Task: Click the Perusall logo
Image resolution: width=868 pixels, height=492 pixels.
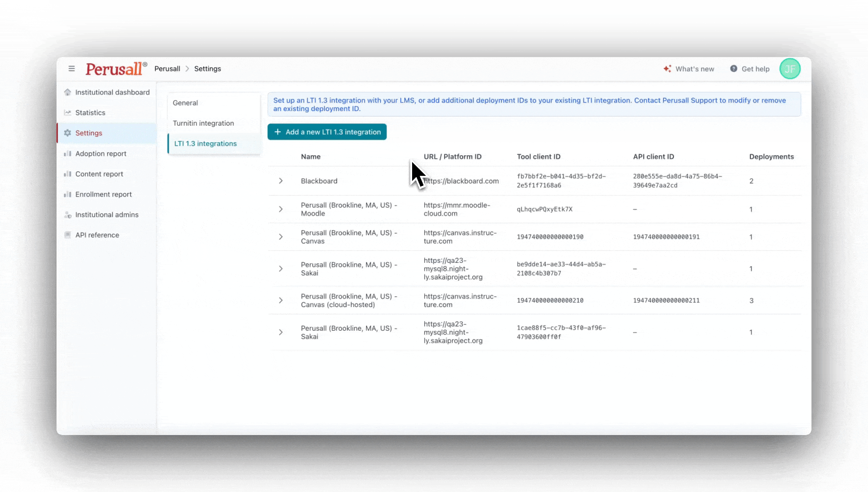Action: [116, 69]
